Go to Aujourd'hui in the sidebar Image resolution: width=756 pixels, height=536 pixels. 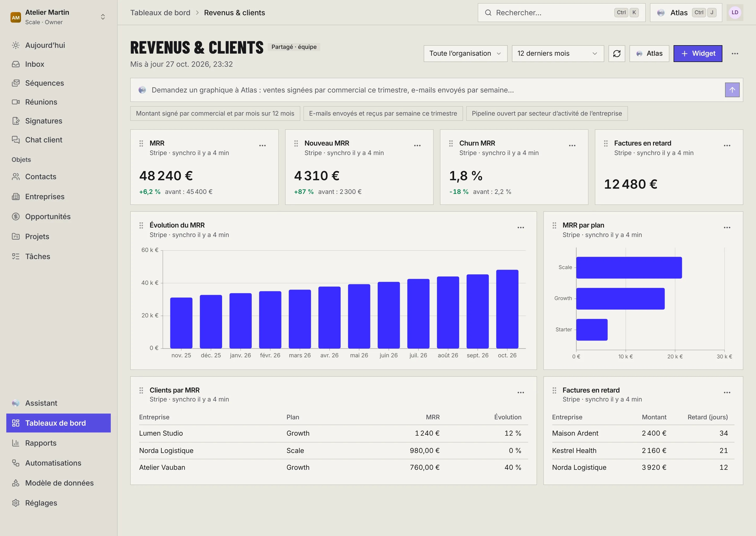click(58, 45)
